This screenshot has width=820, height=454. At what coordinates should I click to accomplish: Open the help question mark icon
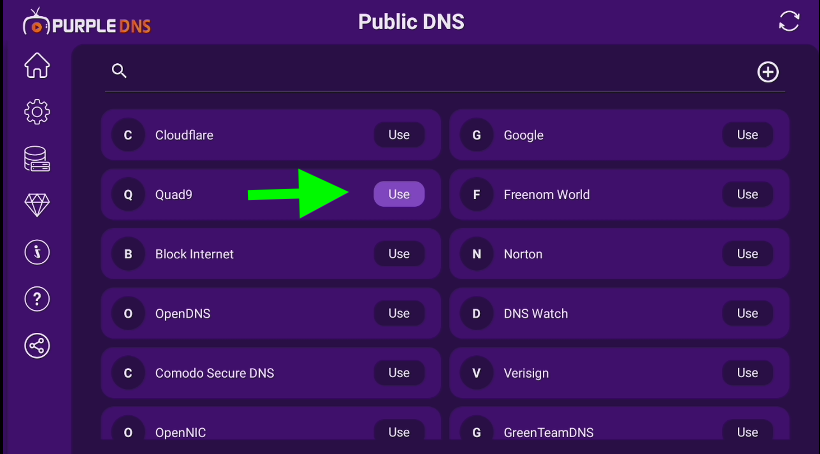(37, 299)
